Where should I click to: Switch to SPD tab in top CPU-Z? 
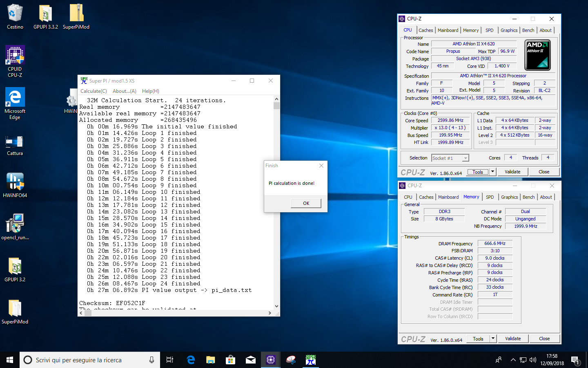(490, 30)
